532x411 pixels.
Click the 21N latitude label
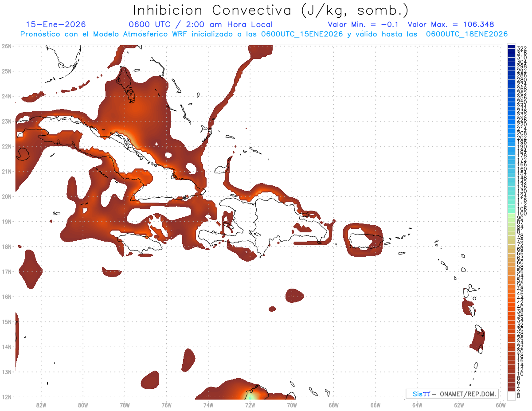pyautogui.click(x=7, y=171)
